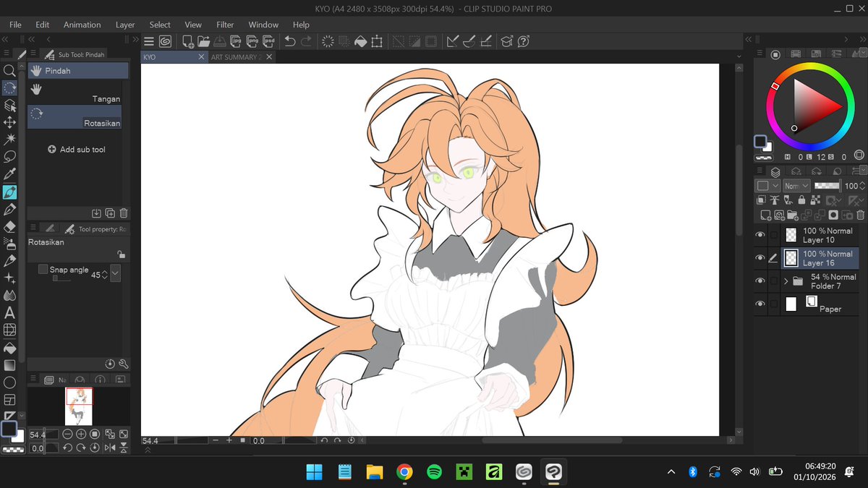Open the File menu

[15, 25]
